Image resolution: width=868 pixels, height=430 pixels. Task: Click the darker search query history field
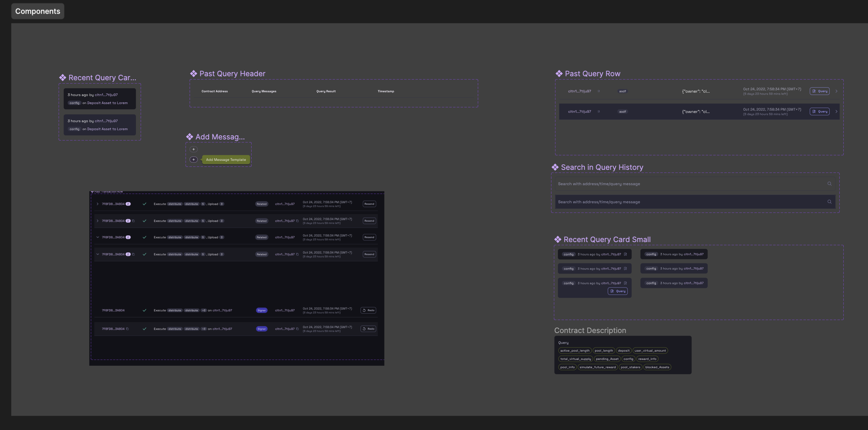click(695, 202)
